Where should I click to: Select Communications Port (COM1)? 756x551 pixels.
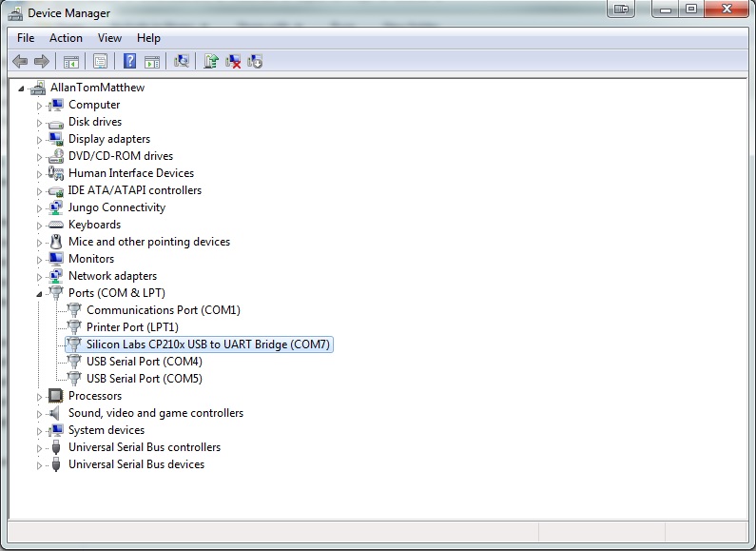coord(164,309)
